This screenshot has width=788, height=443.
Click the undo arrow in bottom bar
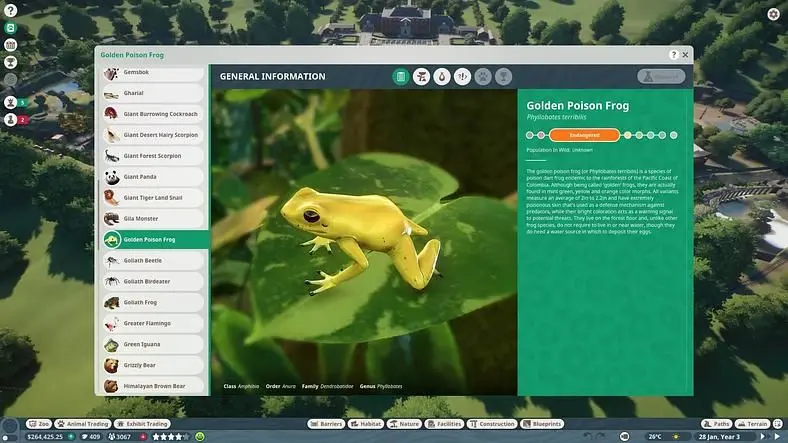click(x=587, y=436)
